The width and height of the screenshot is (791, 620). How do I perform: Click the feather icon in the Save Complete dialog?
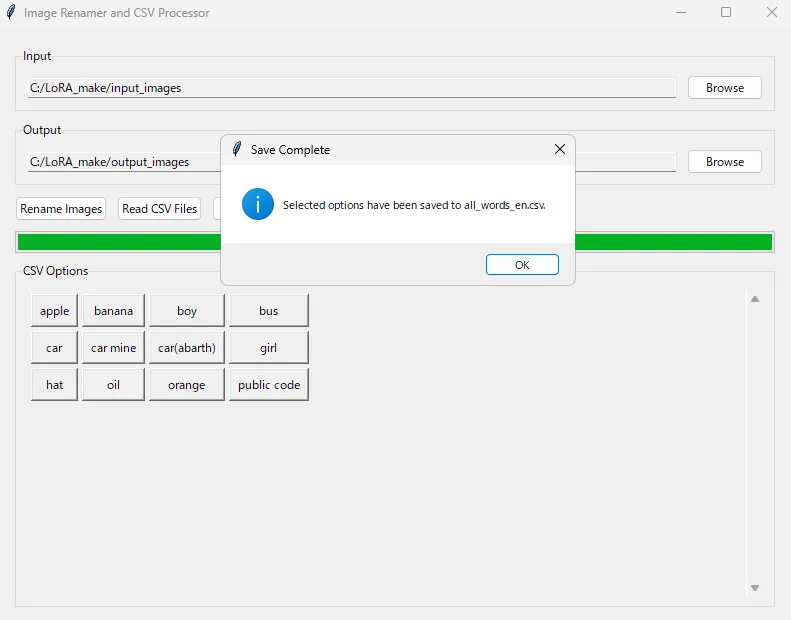237,150
